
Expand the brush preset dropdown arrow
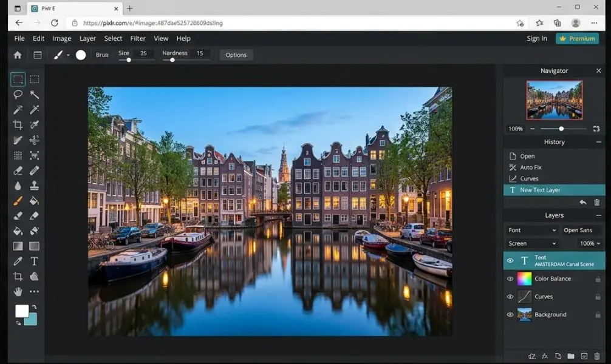click(68, 55)
